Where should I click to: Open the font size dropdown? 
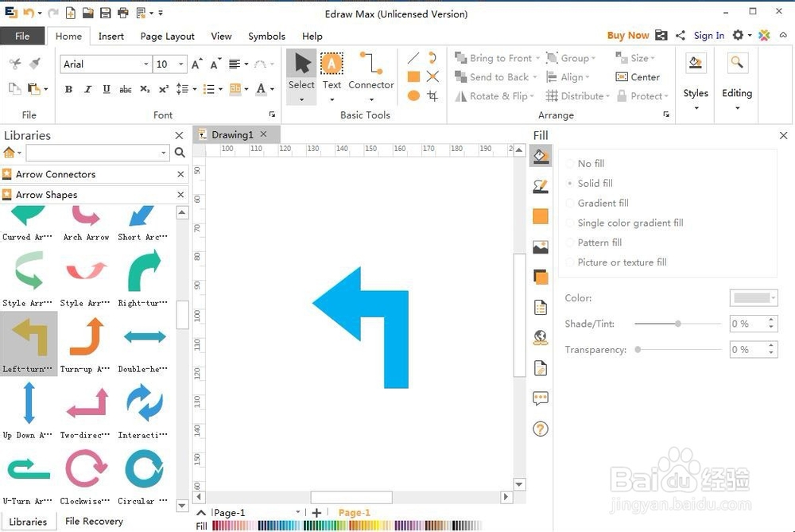point(180,64)
